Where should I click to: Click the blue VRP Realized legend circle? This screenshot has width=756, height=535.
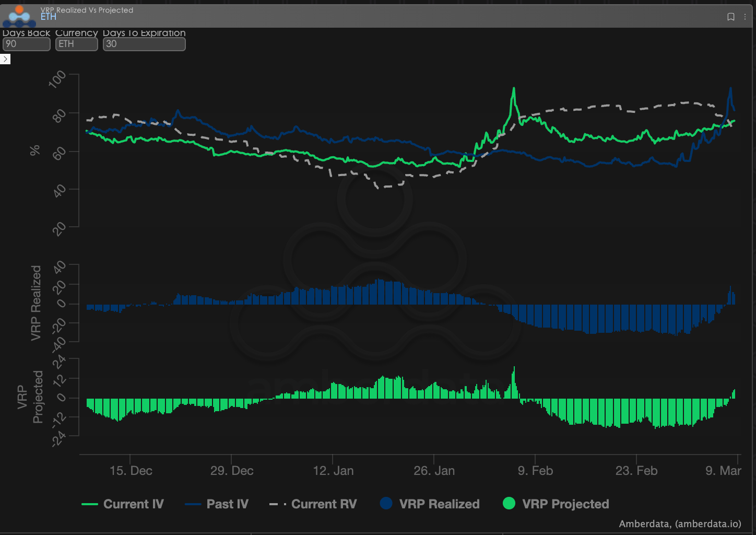coord(386,503)
